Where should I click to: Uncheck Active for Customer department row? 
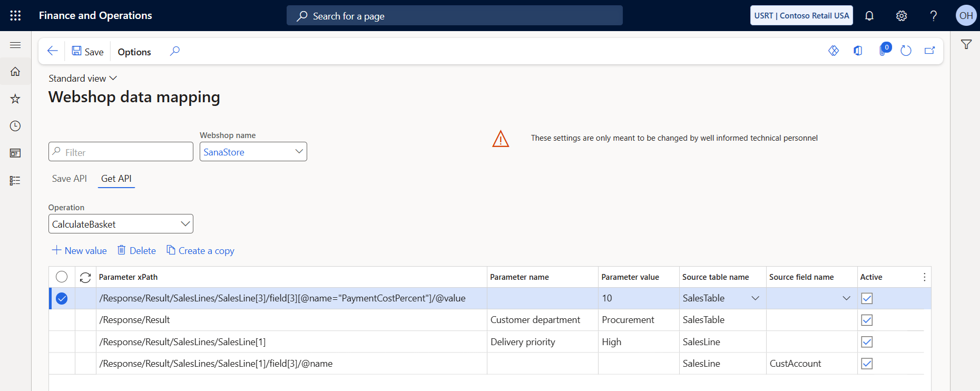(x=867, y=320)
